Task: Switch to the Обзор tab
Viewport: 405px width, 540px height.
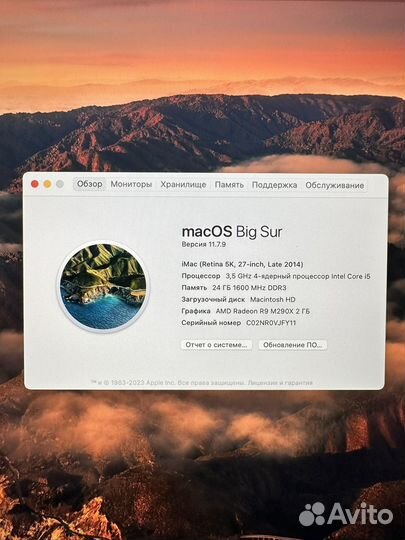Action: pyautogui.click(x=90, y=184)
